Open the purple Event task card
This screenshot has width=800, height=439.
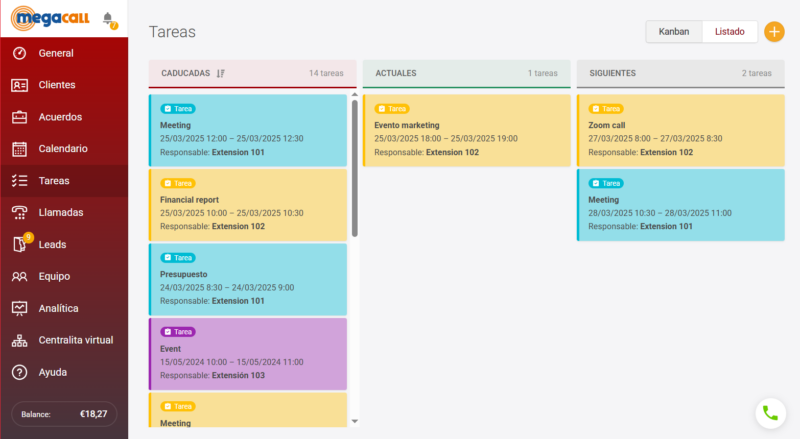[248, 353]
